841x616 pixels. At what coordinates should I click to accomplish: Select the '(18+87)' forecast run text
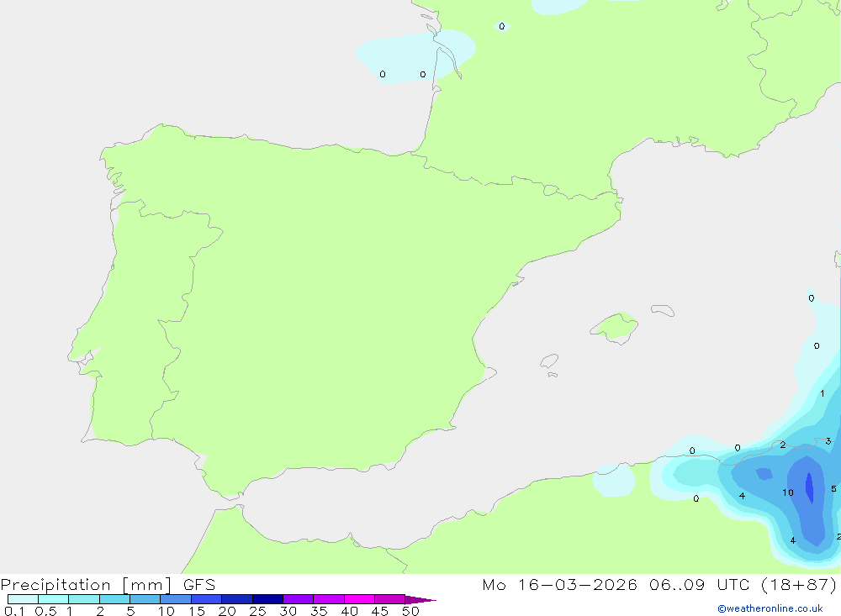[799, 585]
